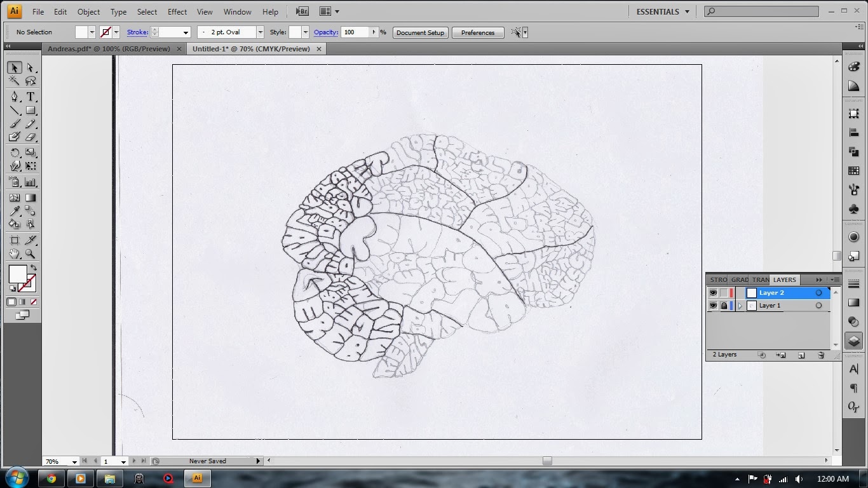Screen dimensions: 868x488
Task: Swap fill and stroke colors arrow
Action: click(34, 268)
